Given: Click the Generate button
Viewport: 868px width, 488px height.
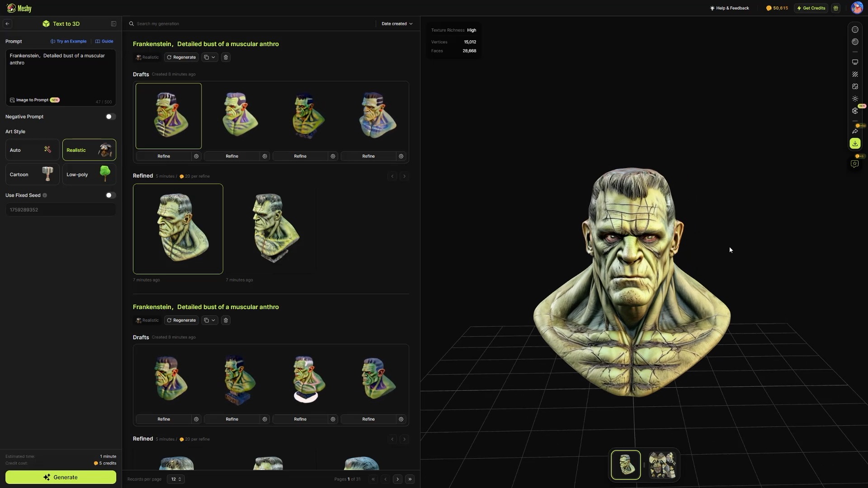Looking at the screenshot, I should click(x=60, y=477).
